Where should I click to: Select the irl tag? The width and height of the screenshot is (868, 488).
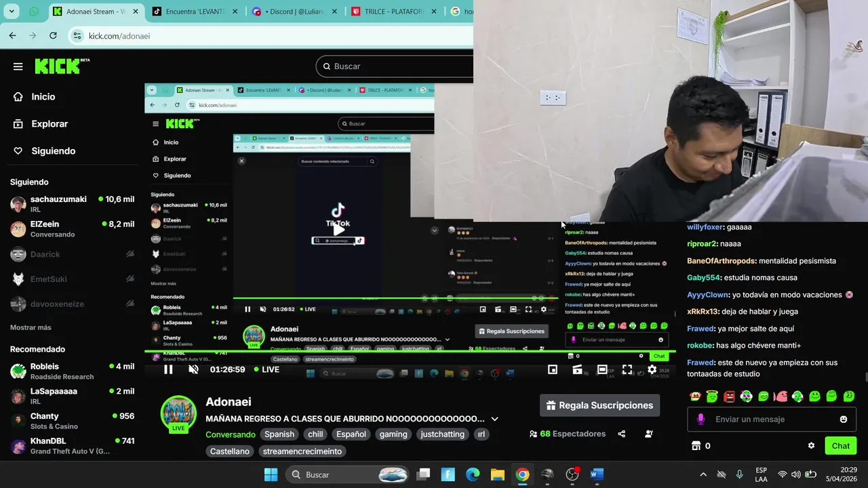[x=481, y=434]
